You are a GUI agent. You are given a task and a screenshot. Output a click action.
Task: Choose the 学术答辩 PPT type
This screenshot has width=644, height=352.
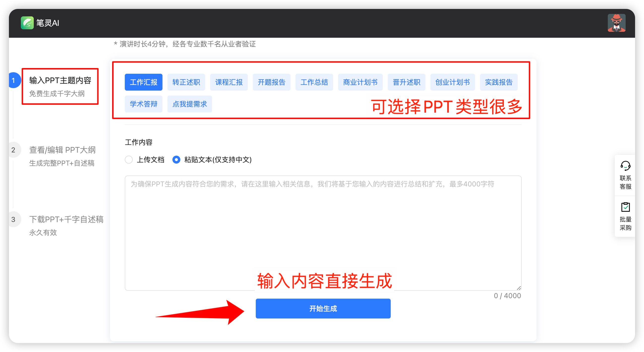tap(143, 104)
